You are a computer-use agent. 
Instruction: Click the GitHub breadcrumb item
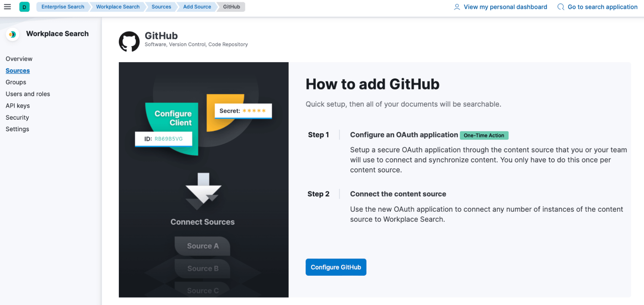(x=232, y=7)
